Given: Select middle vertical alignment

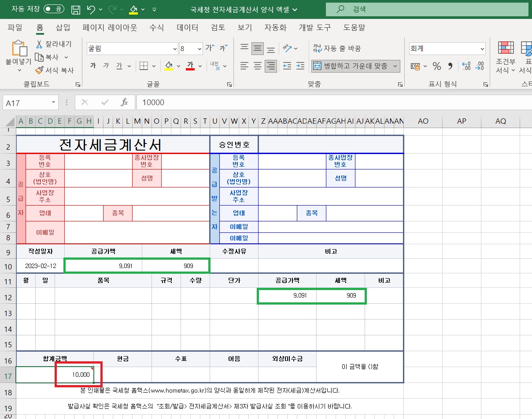Looking at the screenshot, I should [x=258, y=48].
